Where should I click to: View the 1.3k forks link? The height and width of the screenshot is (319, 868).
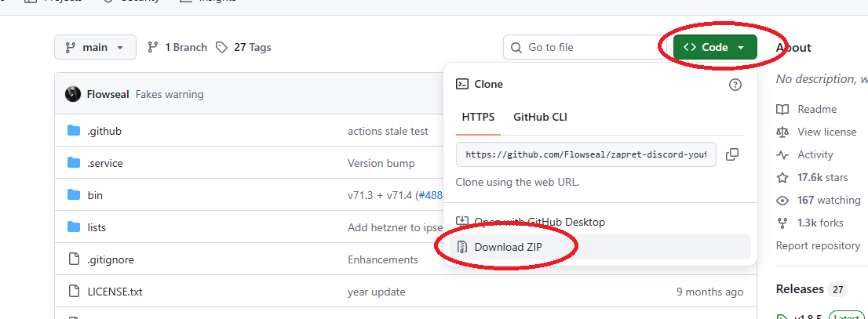pos(820,223)
